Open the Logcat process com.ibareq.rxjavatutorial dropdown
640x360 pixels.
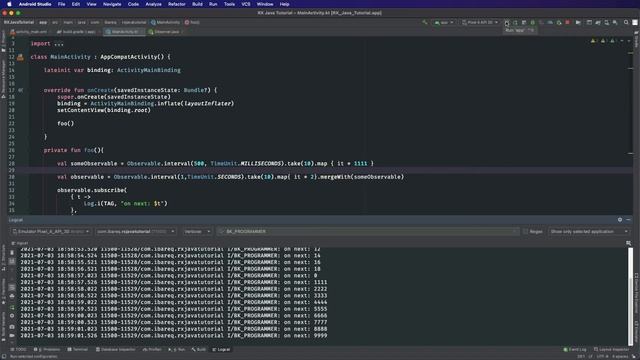click(x=136, y=231)
